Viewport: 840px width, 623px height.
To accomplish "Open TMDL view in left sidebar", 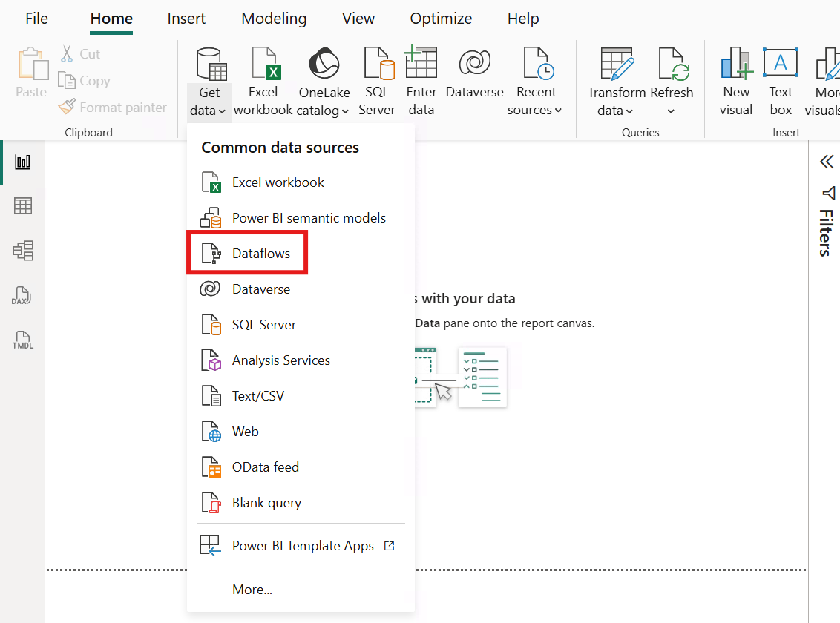I will click(x=22, y=340).
